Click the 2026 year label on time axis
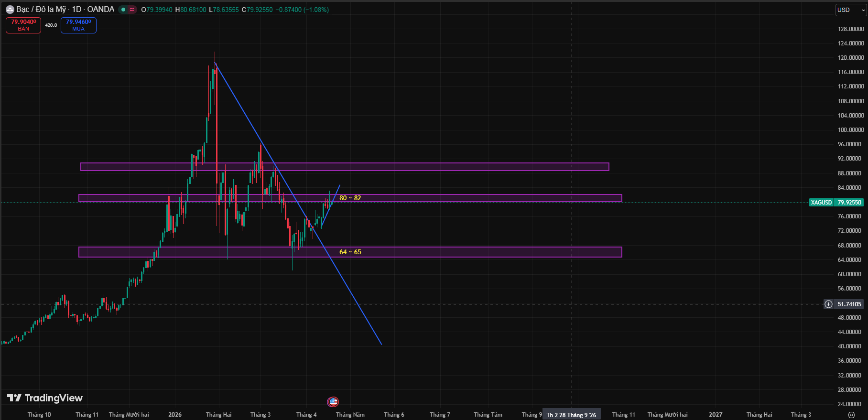The width and height of the screenshot is (868, 420). [175, 414]
